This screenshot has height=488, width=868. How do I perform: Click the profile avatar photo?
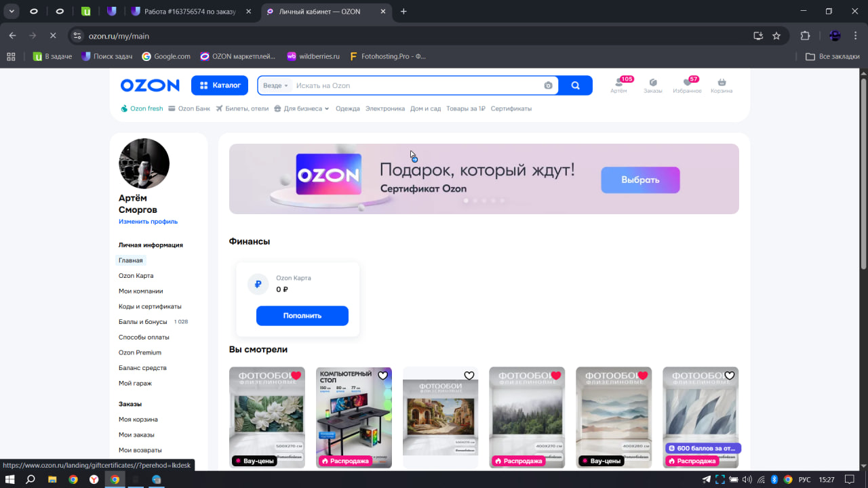point(144,163)
